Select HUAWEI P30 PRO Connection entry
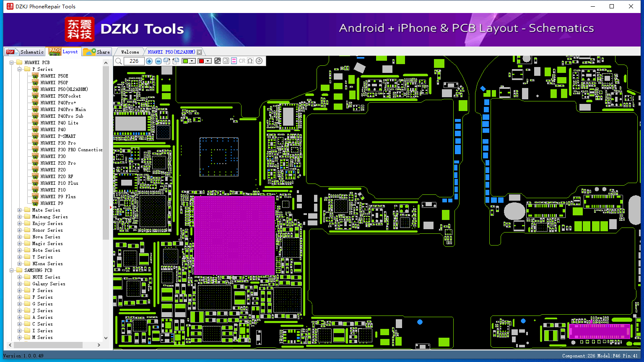The width and height of the screenshot is (644, 362). pos(71,150)
